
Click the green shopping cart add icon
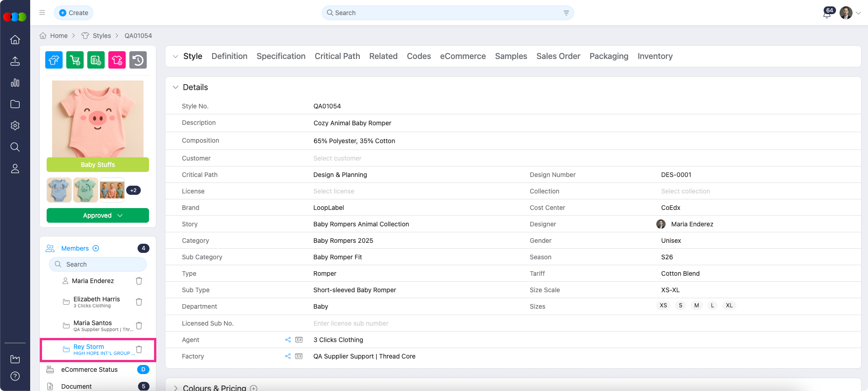[75, 60]
